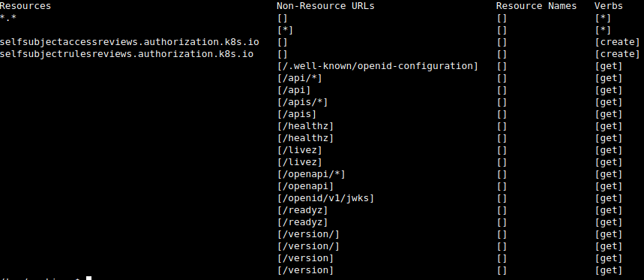
Task: Click the [*] non-resource URL entry
Action: tap(285, 30)
